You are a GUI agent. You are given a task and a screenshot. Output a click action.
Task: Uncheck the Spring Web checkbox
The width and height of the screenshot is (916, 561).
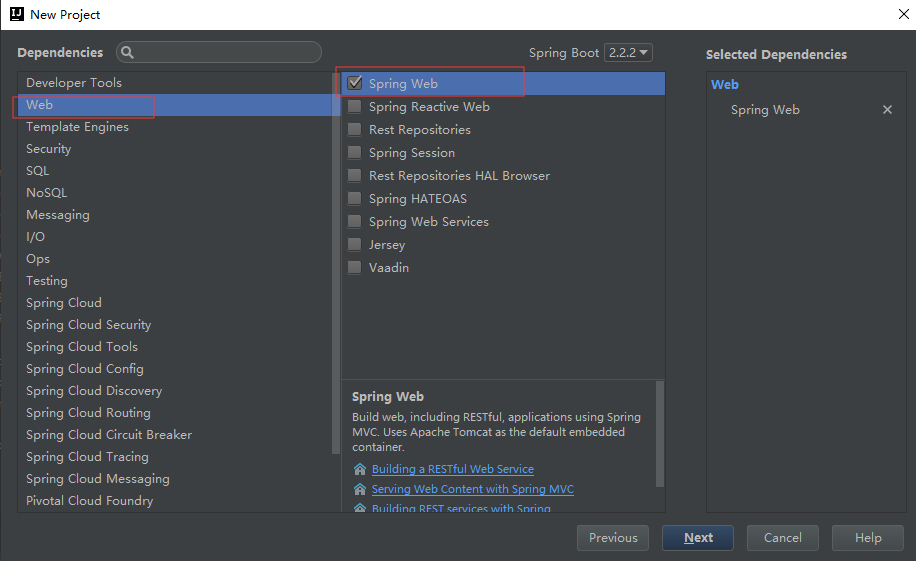(x=354, y=84)
